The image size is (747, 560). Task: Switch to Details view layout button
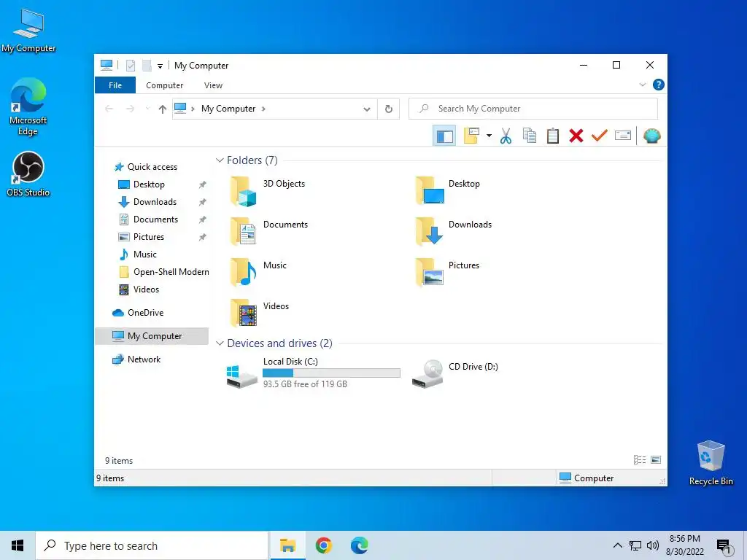pyautogui.click(x=640, y=460)
